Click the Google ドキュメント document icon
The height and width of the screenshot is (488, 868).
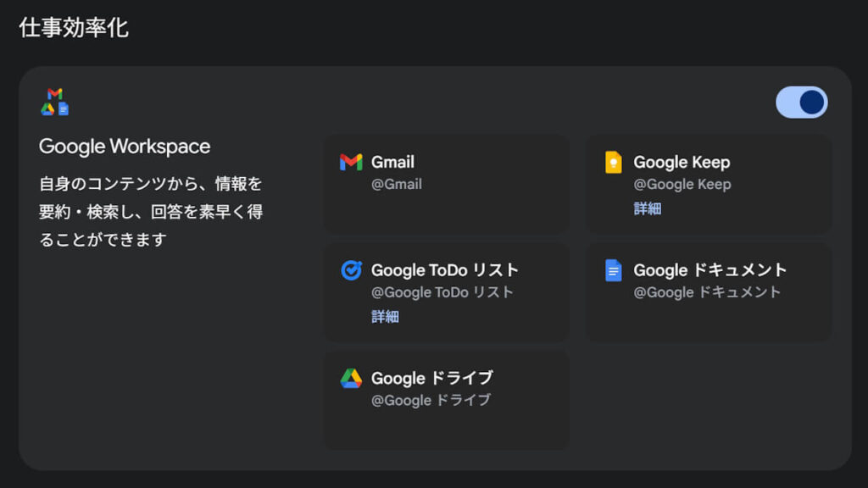point(614,270)
